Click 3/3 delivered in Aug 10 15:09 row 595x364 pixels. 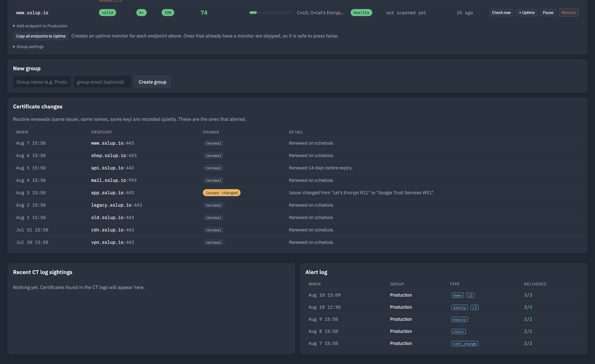tap(528, 295)
